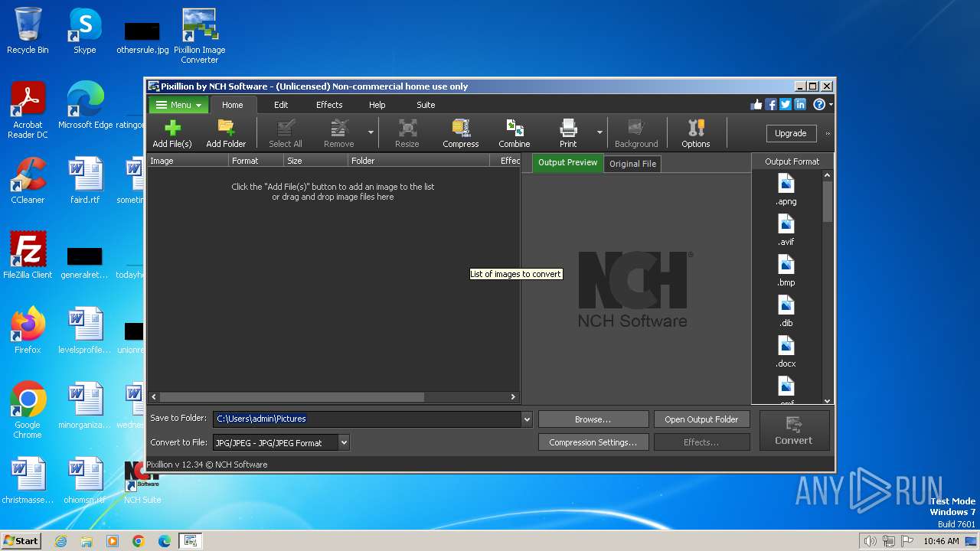
Task: Click the Compression Settings... button
Action: click(593, 442)
